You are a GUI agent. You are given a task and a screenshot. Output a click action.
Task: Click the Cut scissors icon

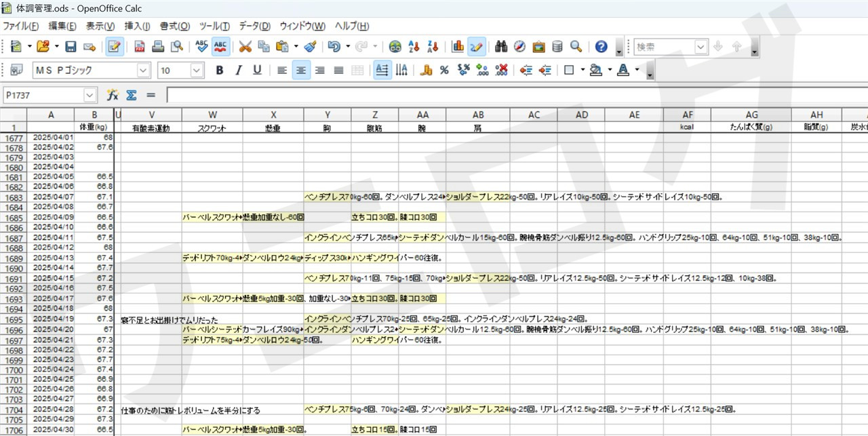(x=245, y=47)
